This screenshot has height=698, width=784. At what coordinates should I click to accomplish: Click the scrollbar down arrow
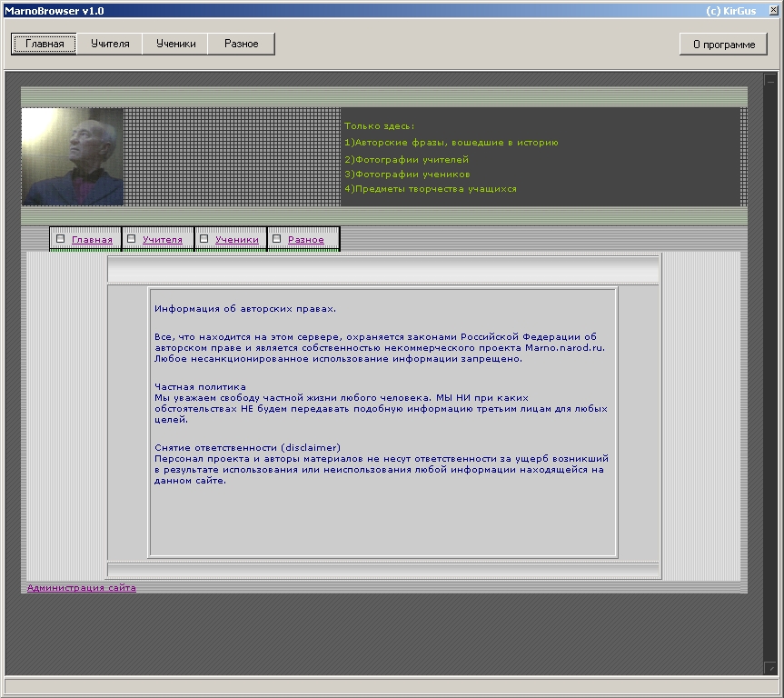click(x=770, y=667)
